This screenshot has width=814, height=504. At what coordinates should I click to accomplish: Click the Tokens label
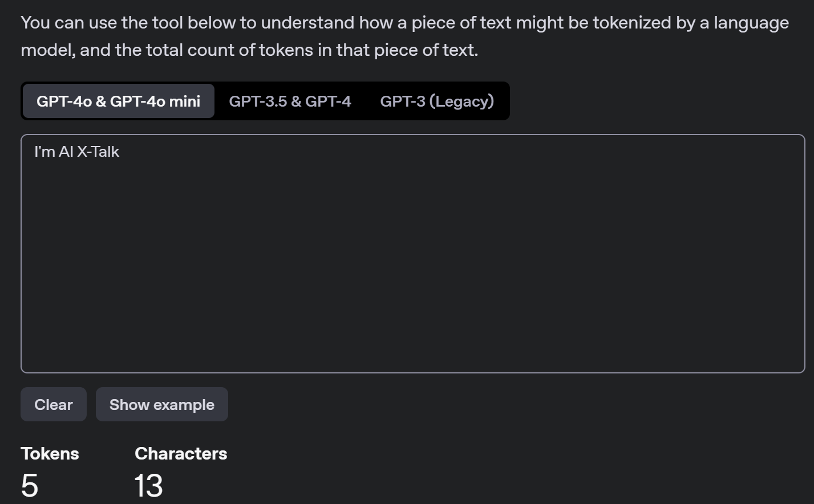[x=50, y=454]
